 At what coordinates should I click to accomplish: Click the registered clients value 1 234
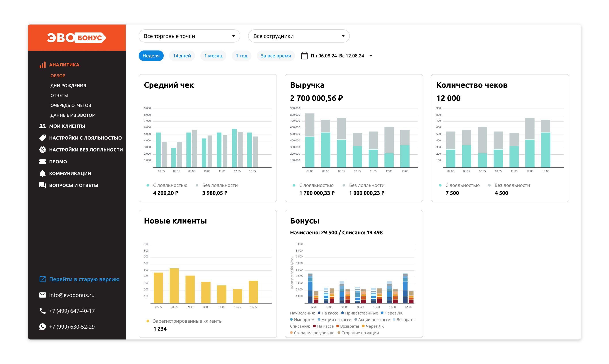pyautogui.click(x=160, y=329)
